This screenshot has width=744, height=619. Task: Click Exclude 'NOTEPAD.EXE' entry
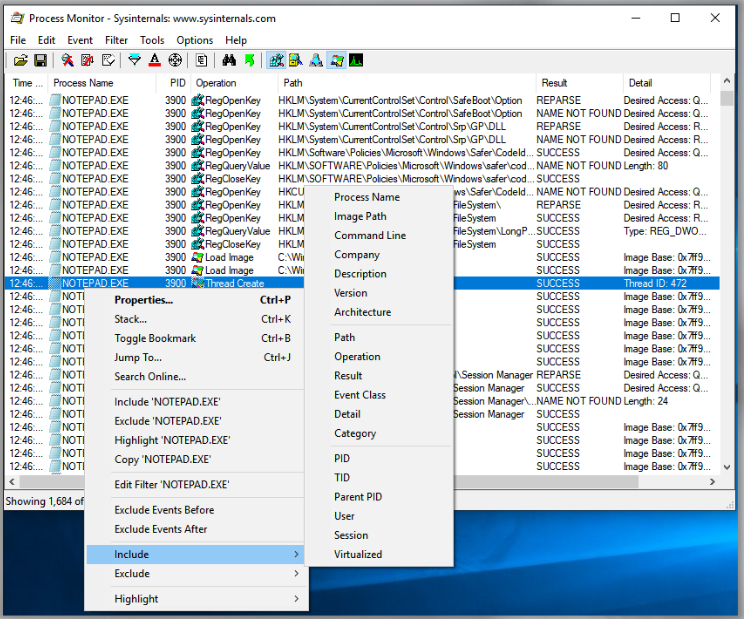tap(195, 421)
